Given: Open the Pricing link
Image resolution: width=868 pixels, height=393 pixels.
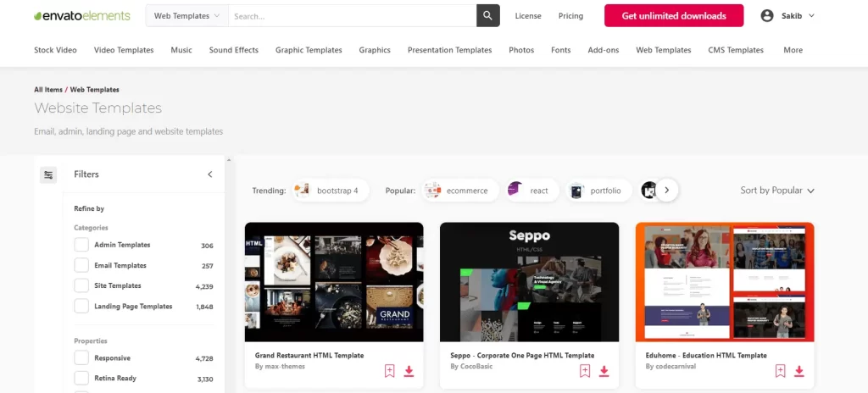Looking at the screenshot, I should pyautogui.click(x=570, y=16).
